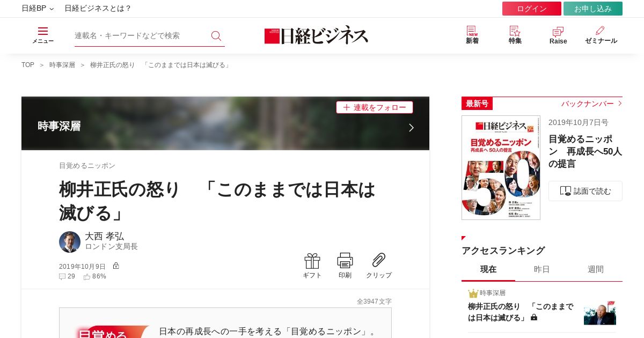This screenshot has height=338, width=644.
Task: Click the TOP breadcrumb link
Action: (28, 65)
